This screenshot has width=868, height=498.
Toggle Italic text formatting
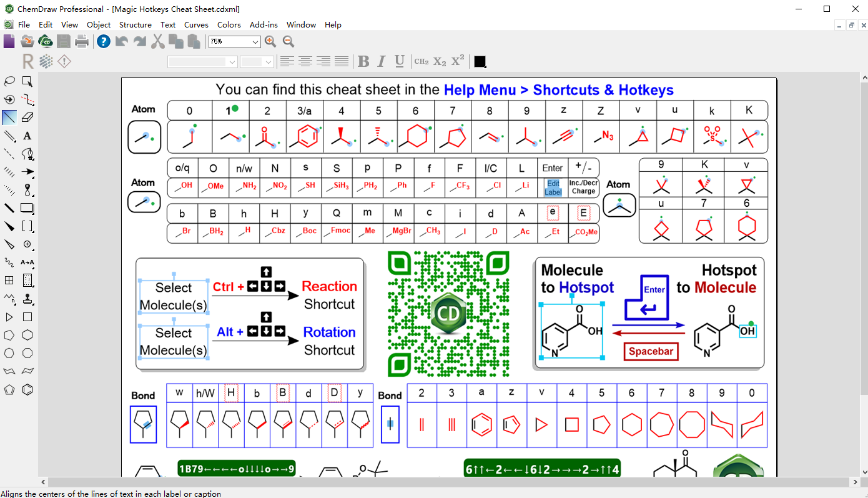[x=382, y=61]
